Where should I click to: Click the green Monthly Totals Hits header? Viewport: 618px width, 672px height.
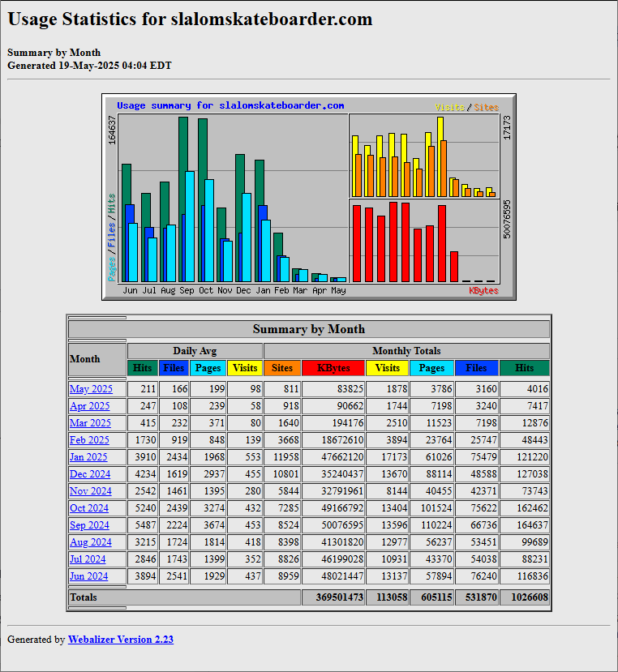click(525, 368)
